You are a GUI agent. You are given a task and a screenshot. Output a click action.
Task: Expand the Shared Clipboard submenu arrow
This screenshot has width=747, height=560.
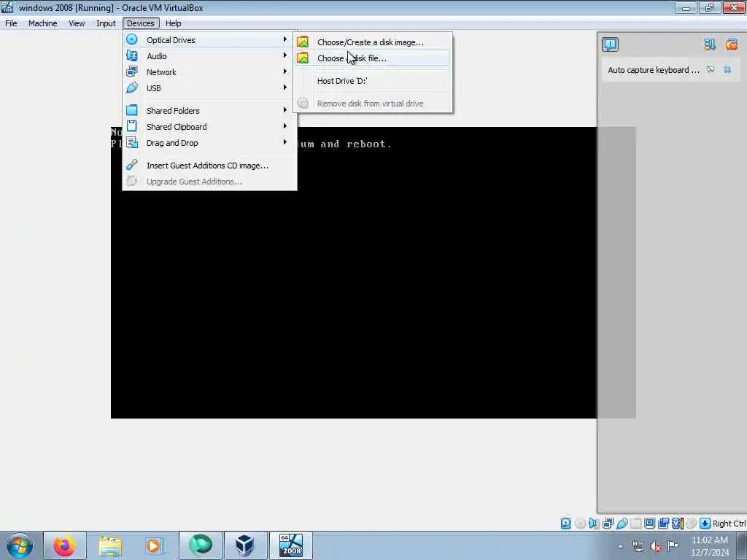(x=285, y=126)
